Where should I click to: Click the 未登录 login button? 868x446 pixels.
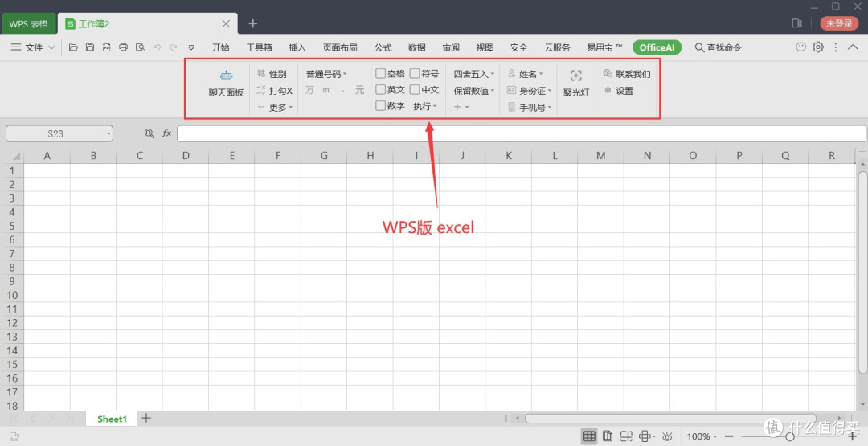[839, 24]
